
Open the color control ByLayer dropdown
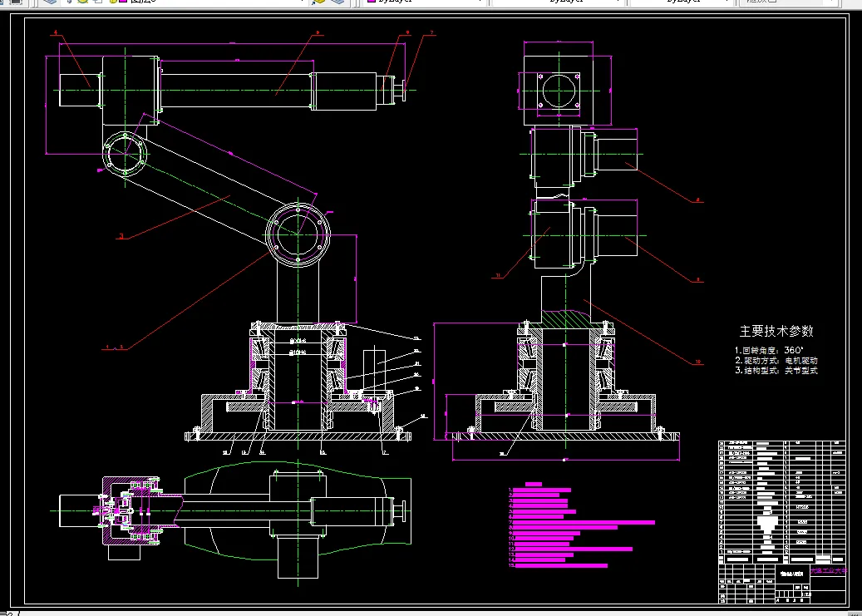425,2
